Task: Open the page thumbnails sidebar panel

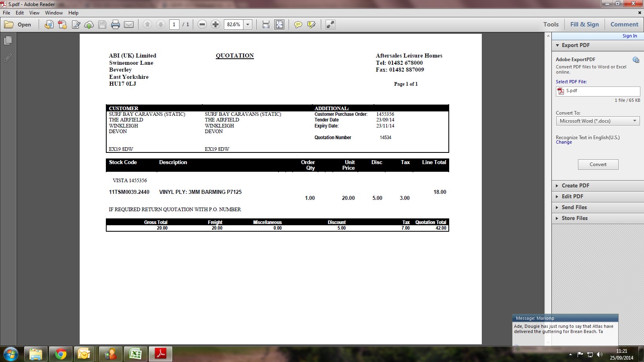Action: point(8,41)
